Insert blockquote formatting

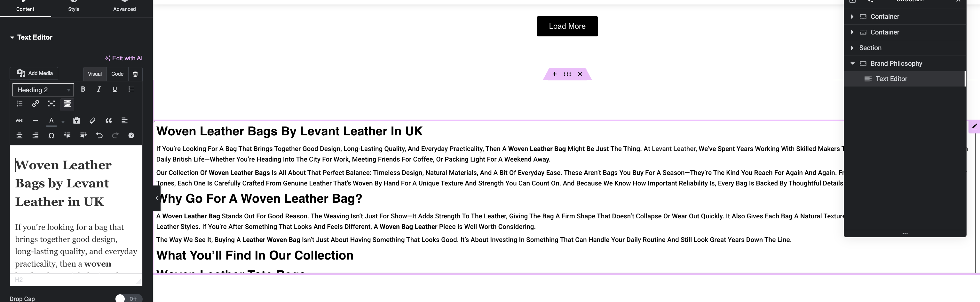(x=108, y=121)
